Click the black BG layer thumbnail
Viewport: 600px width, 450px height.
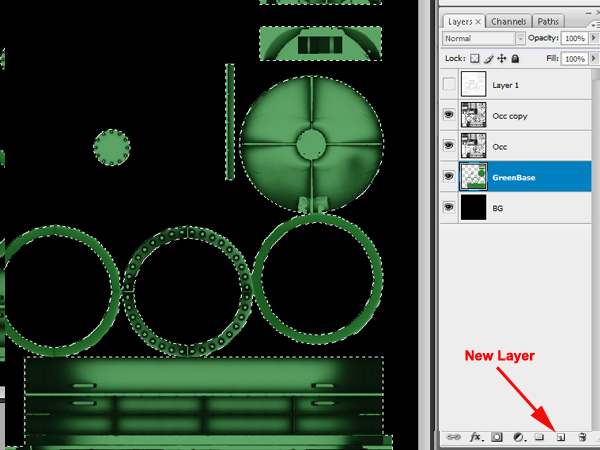[x=473, y=207]
